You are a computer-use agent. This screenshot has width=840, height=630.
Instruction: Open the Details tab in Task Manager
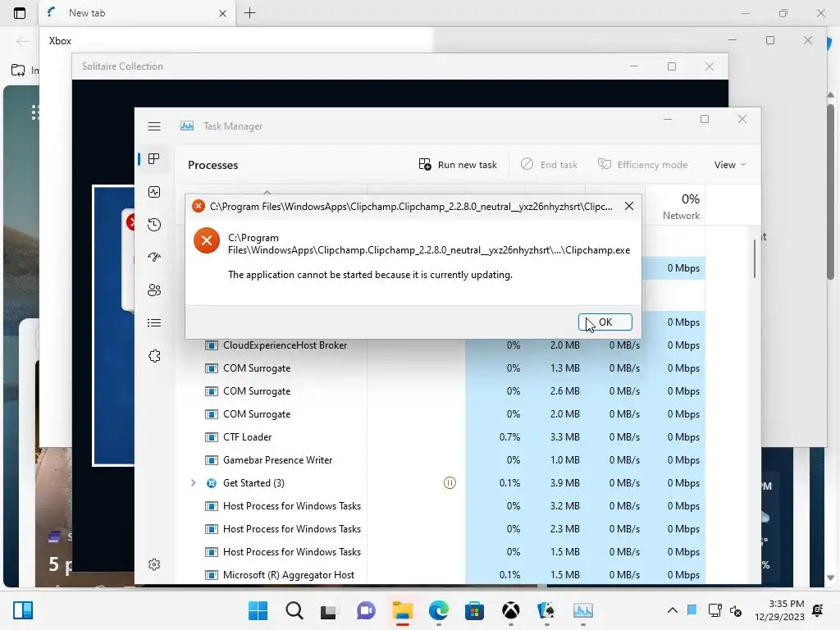[154, 323]
